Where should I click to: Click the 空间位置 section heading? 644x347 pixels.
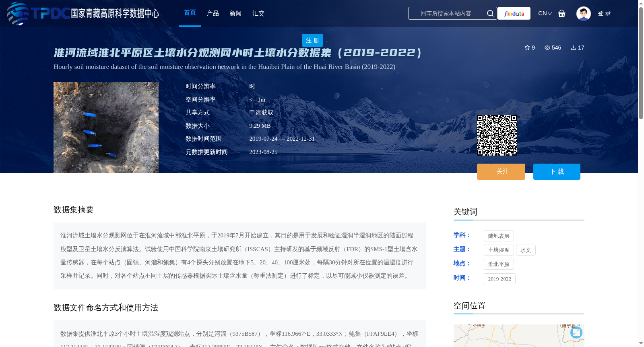[x=469, y=305]
